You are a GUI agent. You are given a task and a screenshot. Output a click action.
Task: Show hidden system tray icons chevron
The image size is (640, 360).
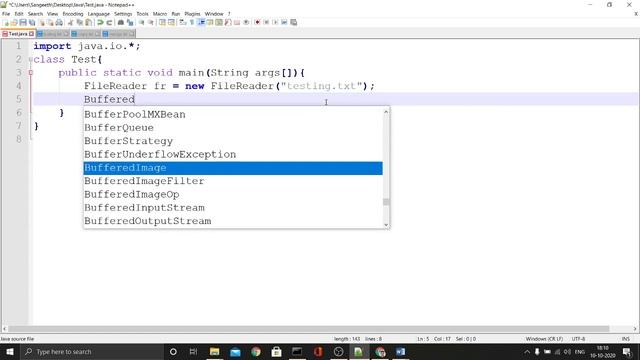pyautogui.click(x=527, y=351)
